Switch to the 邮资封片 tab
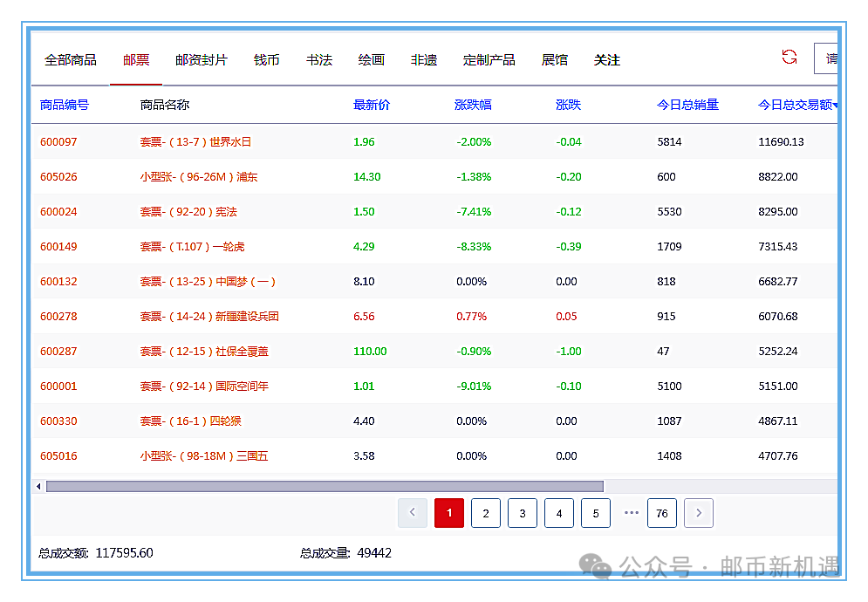 click(202, 60)
